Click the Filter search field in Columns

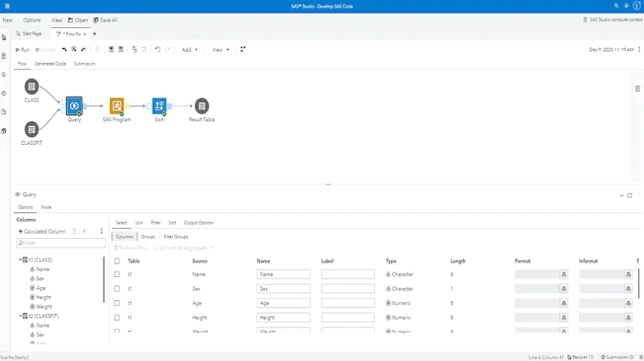(61, 243)
